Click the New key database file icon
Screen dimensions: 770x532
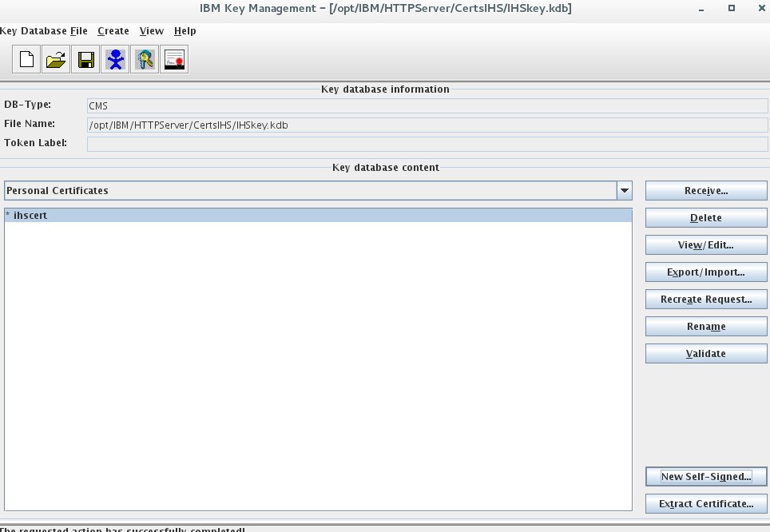click(x=26, y=59)
